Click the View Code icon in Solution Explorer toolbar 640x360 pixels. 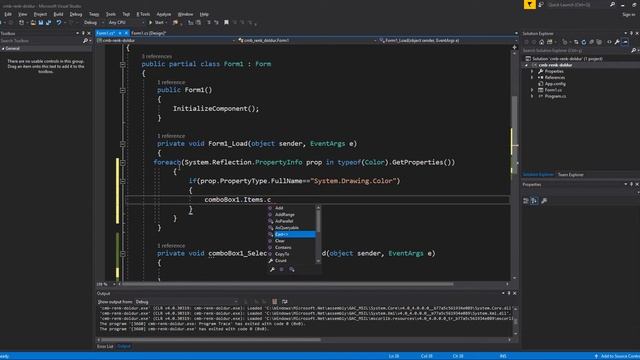pyautogui.click(x=609, y=42)
